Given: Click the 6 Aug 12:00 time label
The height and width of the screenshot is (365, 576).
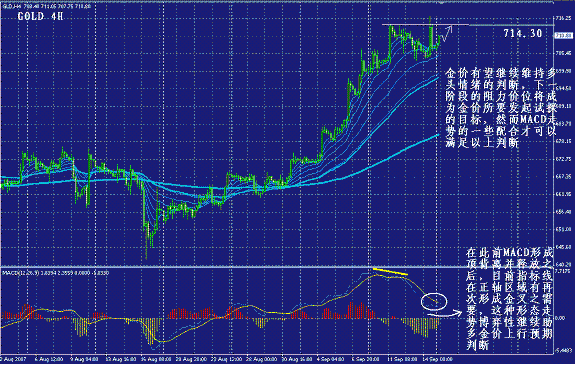Looking at the screenshot, I should [x=48, y=359].
